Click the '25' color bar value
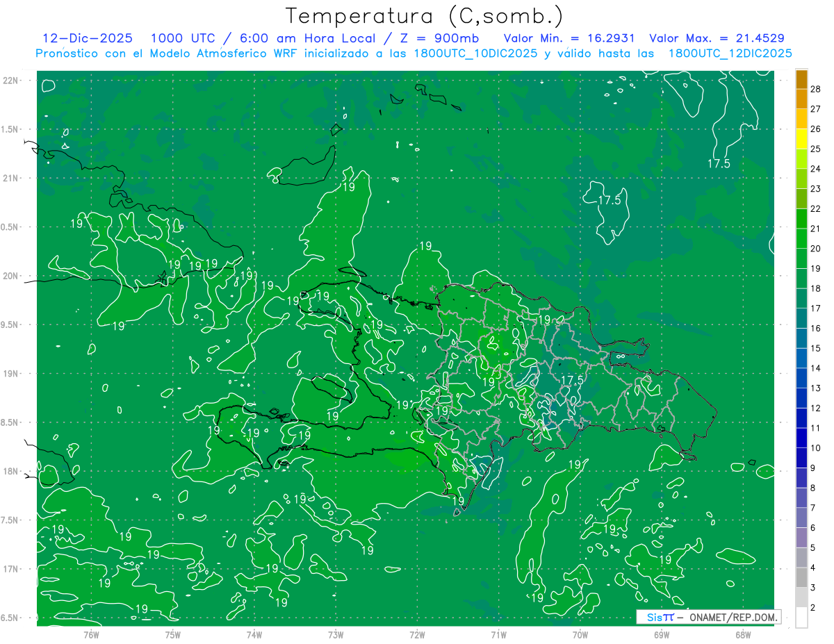The width and height of the screenshot is (834, 644). pyautogui.click(x=816, y=149)
